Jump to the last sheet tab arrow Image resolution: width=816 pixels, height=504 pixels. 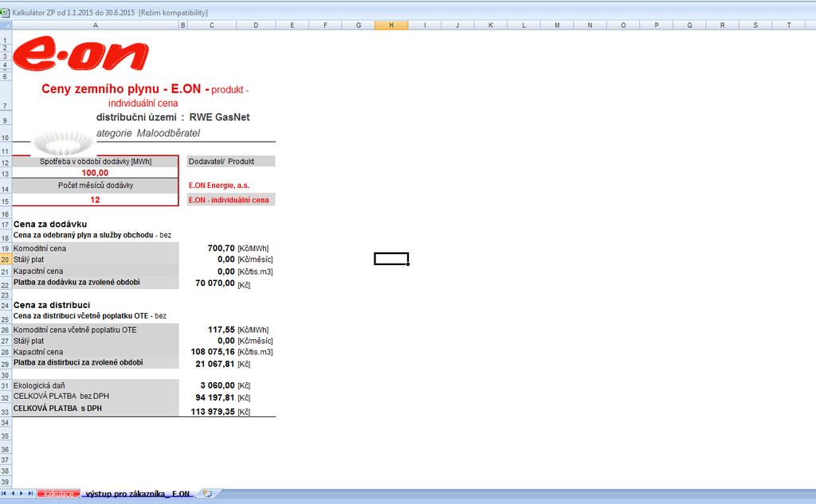(x=31, y=494)
